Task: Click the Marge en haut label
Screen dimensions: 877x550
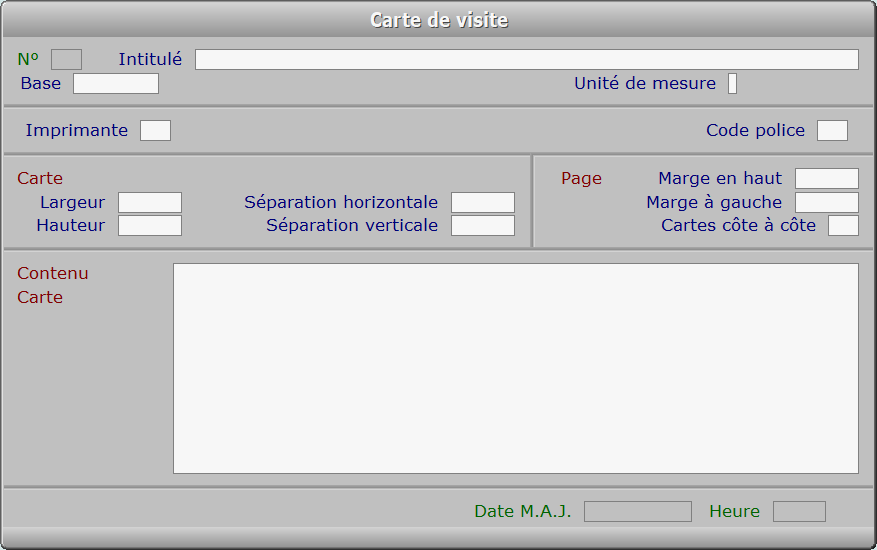Action: click(x=720, y=178)
